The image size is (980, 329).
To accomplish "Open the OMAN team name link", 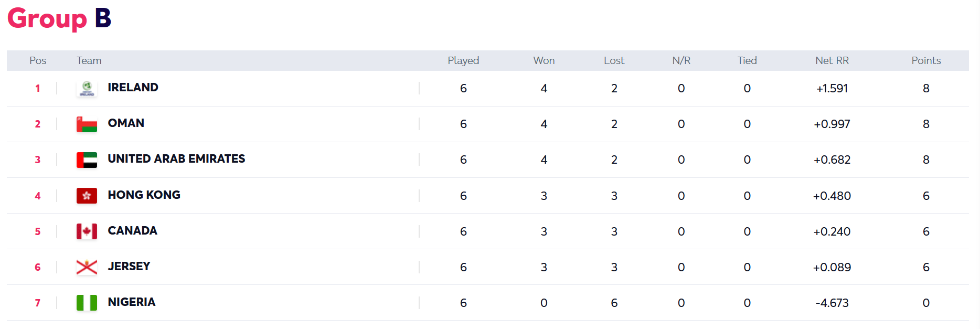I will (126, 123).
